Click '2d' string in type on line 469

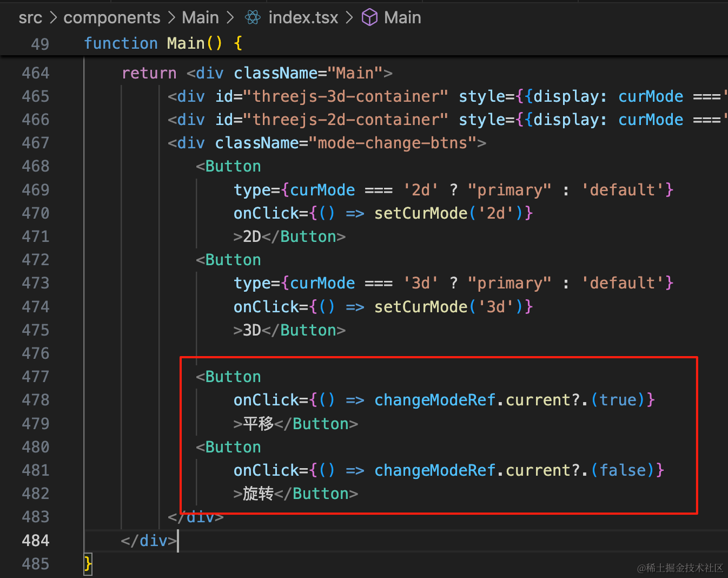coord(421,190)
